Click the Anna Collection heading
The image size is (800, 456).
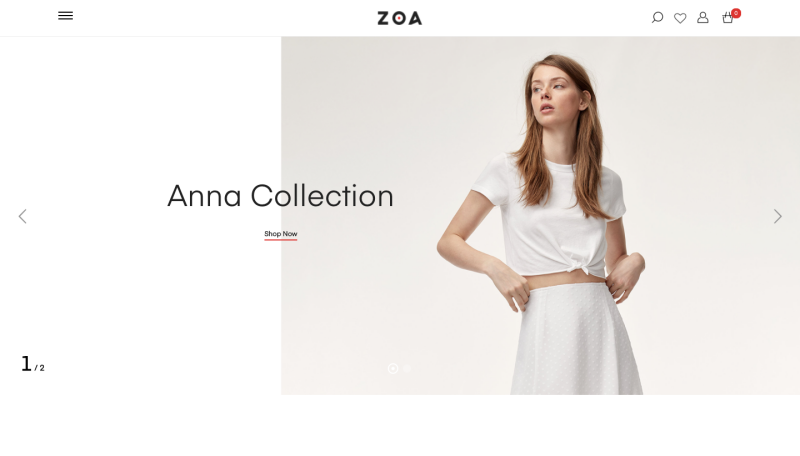pyautogui.click(x=281, y=195)
